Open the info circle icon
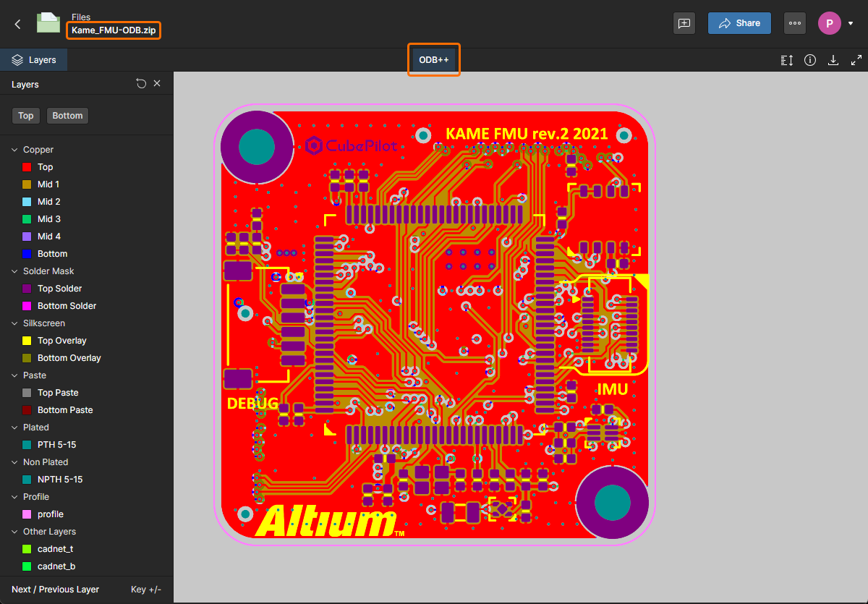Viewport: 868px width, 604px height. click(810, 61)
